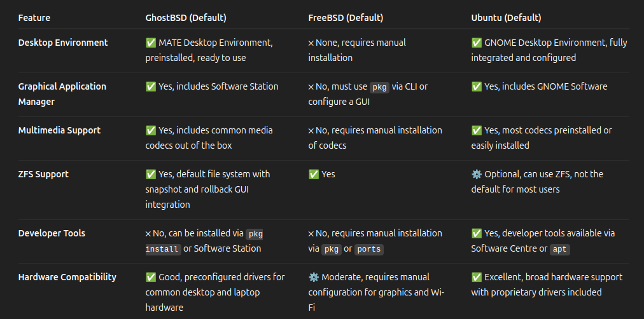
Task: Click the 'Ubuntu (Default)' column header
Action: point(506,18)
